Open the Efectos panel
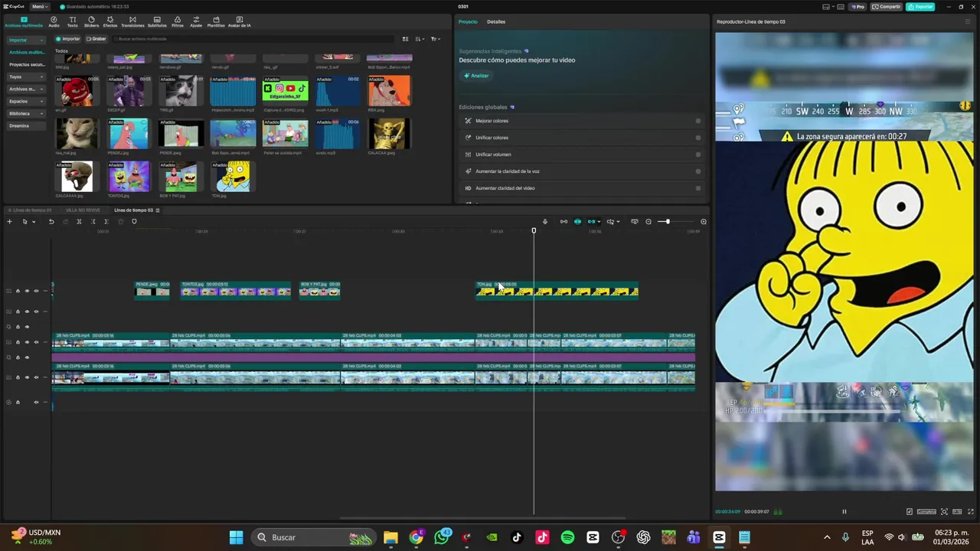This screenshot has width=980, height=551. pos(110,21)
